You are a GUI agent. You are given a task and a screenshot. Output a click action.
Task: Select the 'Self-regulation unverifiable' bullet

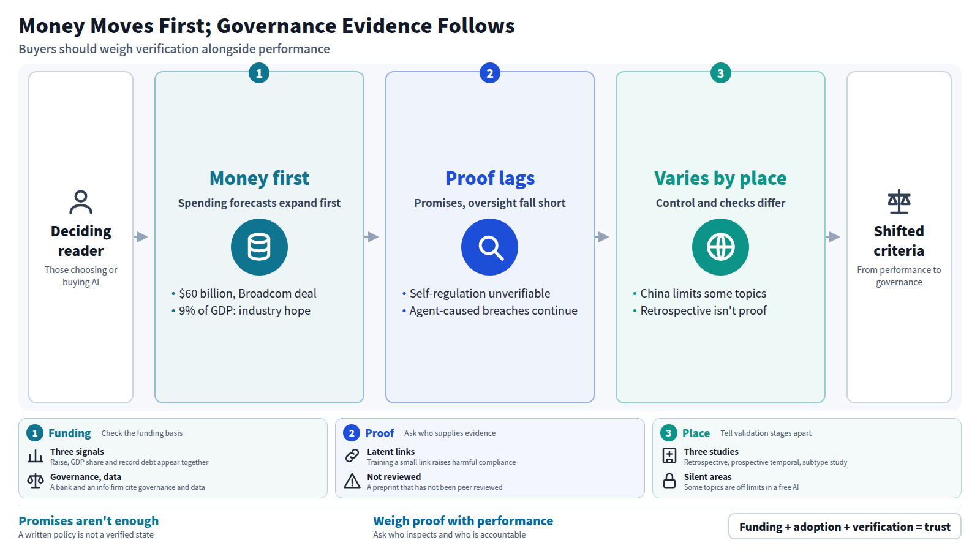477,293
